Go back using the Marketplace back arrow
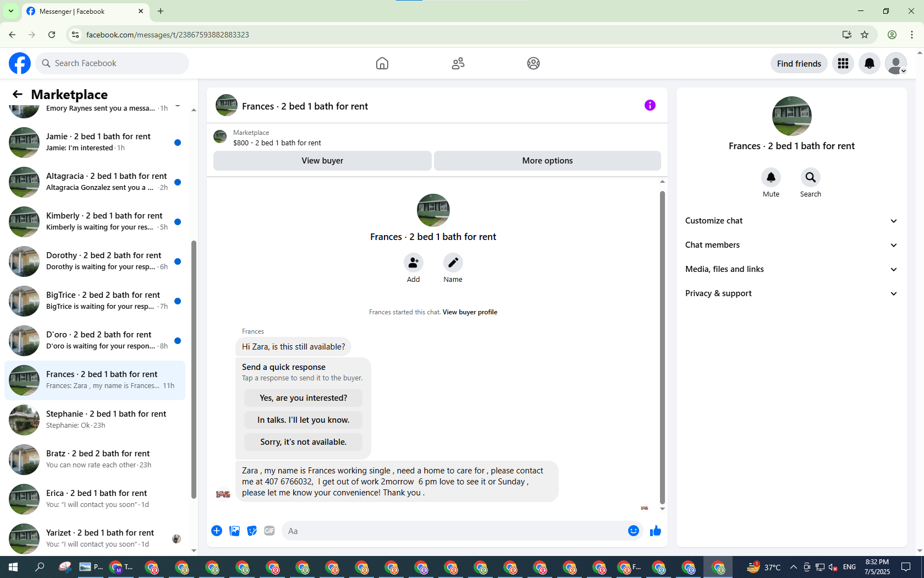This screenshot has height=578, width=924. (18, 94)
